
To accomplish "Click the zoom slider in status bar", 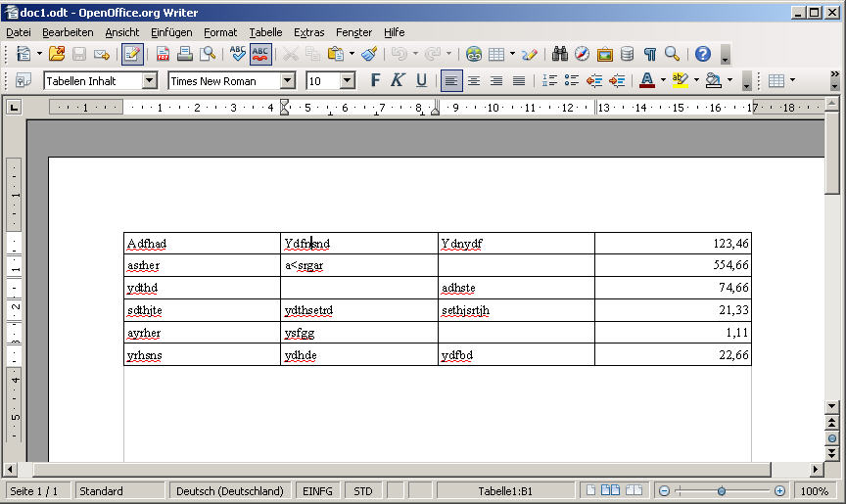I will click(x=722, y=490).
